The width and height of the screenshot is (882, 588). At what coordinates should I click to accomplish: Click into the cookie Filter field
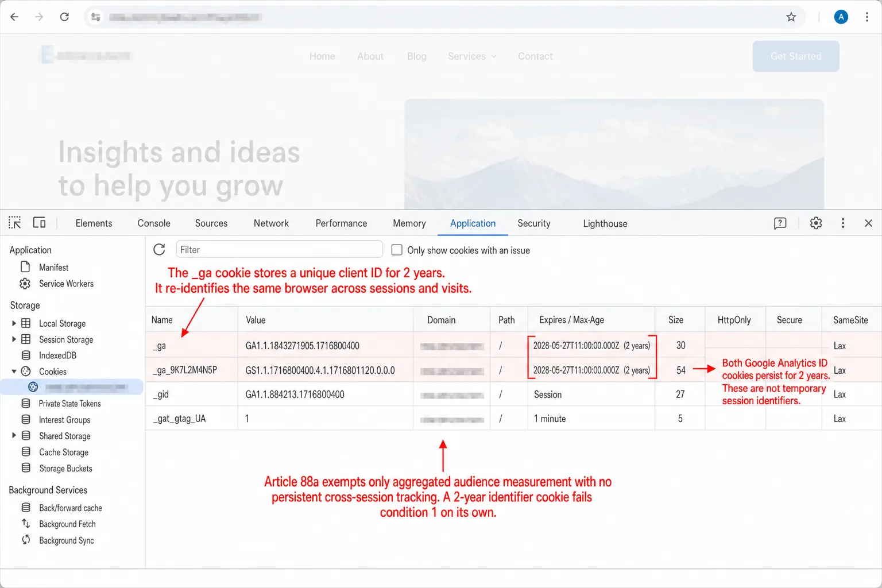(x=279, y=249)
